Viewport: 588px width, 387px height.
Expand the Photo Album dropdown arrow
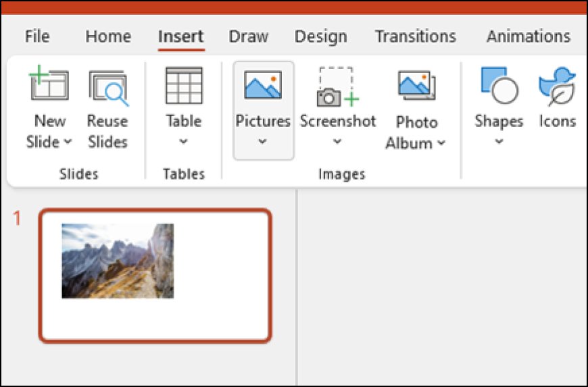click(x=441, y=143)
